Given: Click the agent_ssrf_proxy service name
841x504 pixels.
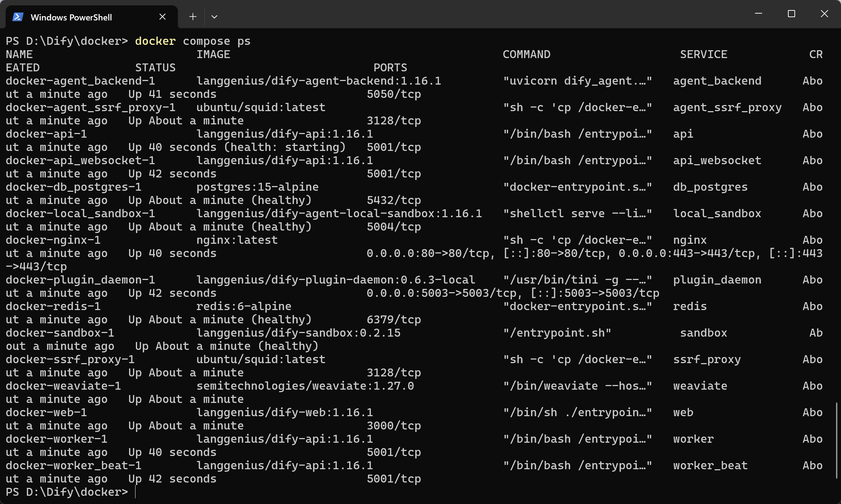Looking at the screenshot, I should (x=727, y=108).
